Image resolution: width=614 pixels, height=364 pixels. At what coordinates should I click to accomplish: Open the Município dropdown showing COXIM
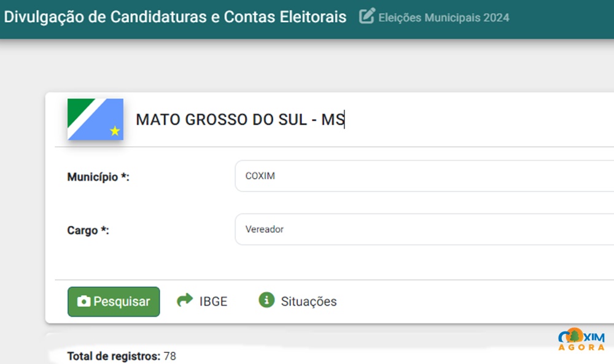click(424, 176)
